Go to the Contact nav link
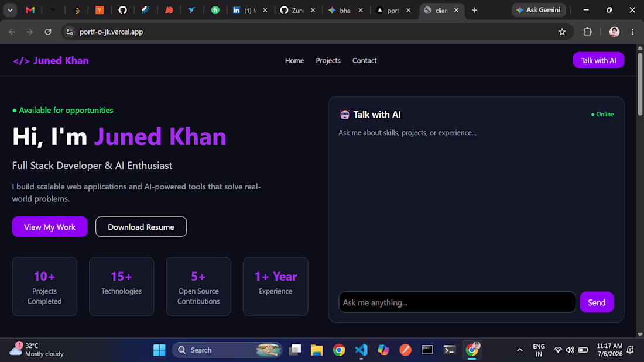This screenshot has height=362, width=644. (365, 61)
